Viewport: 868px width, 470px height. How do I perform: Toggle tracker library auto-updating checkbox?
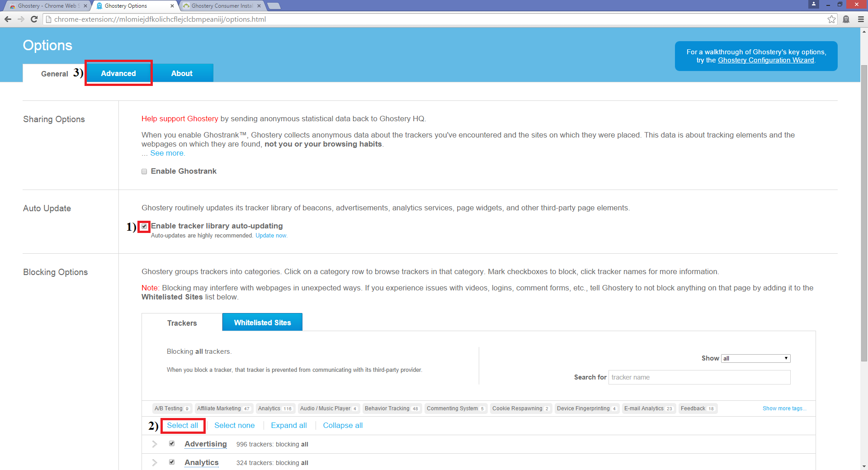coord(144,226)
